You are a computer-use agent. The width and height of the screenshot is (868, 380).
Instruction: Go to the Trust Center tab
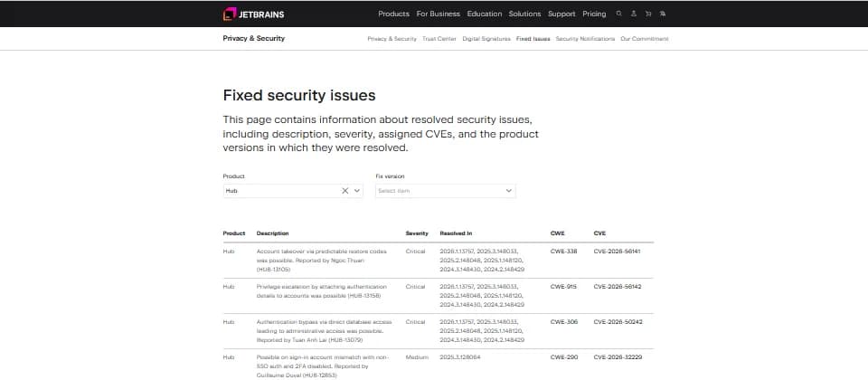tap(439, 39)
